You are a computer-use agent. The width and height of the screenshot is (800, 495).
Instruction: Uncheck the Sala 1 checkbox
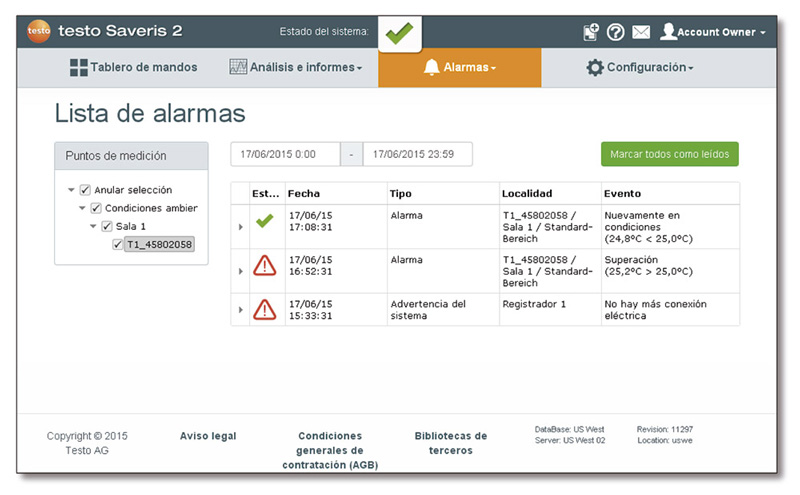pyautogui.click(x=107, y=226)
